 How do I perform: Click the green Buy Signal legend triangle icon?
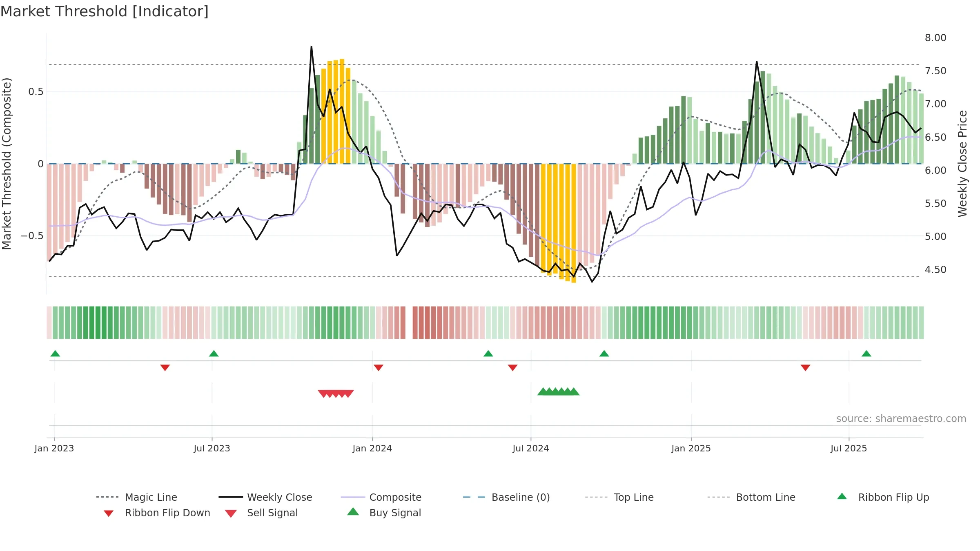(x=353, y=511)
